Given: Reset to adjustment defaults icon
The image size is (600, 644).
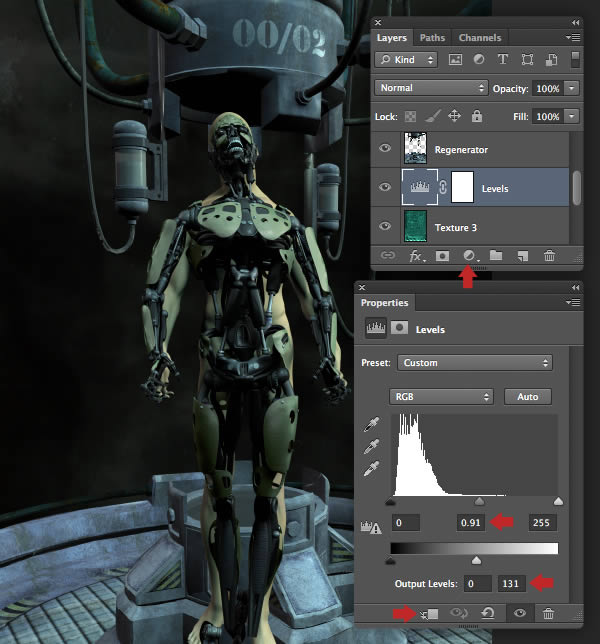Looking at the screenshot, I should [487, 614].
